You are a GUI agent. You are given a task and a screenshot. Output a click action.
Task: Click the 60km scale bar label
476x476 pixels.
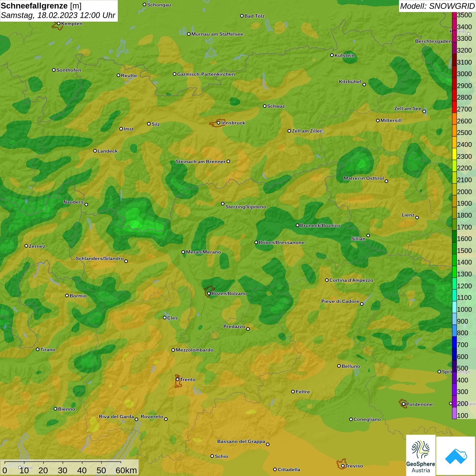(126, 470)
